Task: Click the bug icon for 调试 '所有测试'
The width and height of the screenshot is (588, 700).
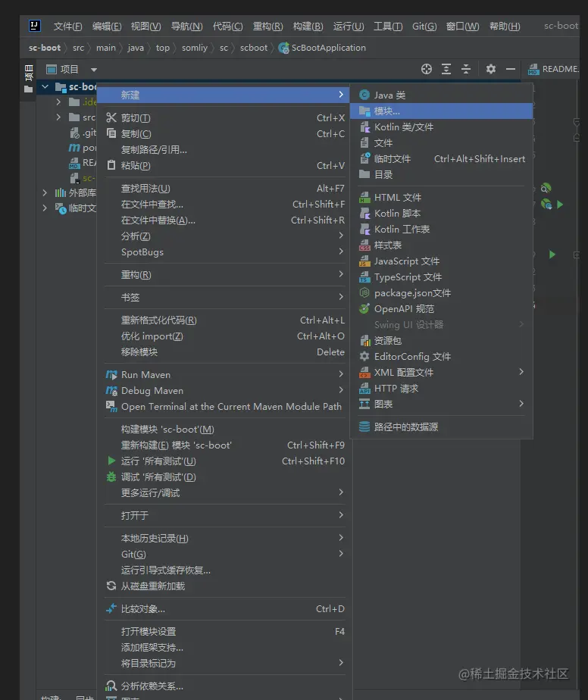Action: point(111,477)
